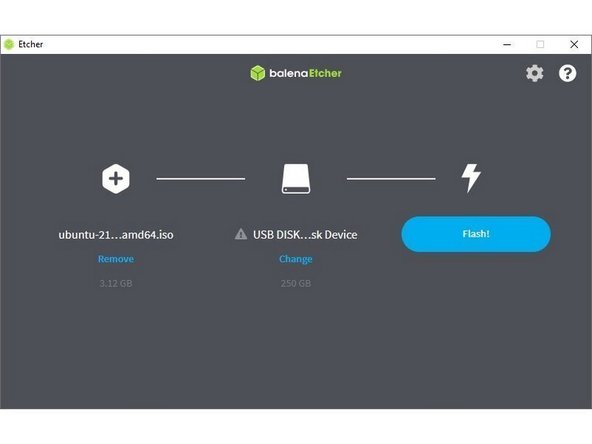Start flashing with the Flash! button
Screen dimensions: 592x444
pos(476,234)
